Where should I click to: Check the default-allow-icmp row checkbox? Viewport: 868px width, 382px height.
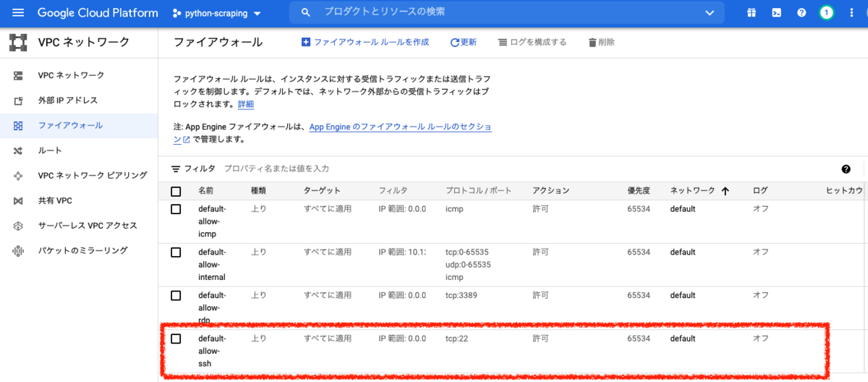[176, 209]
